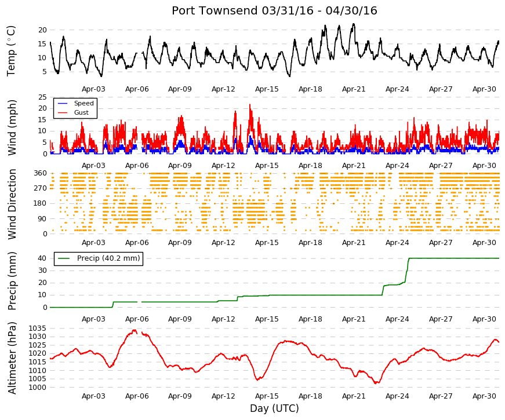
Task: Click the 25 value on wind axis
Action: point(42,97)
